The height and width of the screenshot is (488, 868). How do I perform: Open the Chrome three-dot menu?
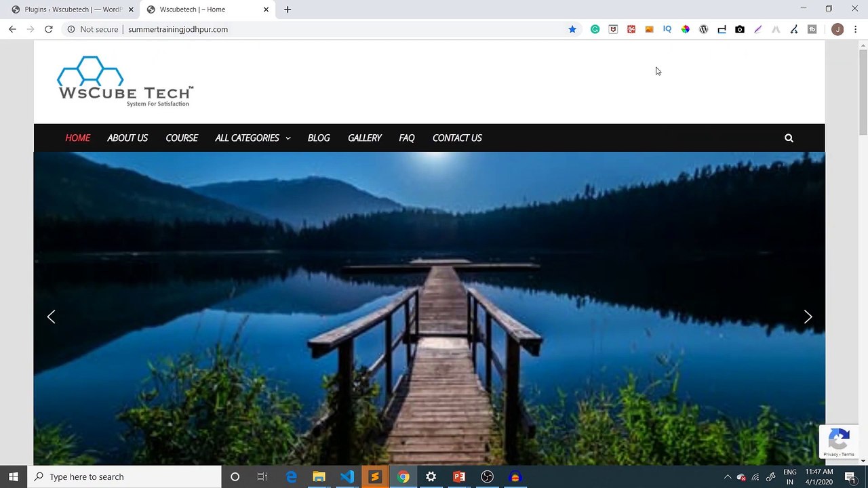(x=855, y=29)
